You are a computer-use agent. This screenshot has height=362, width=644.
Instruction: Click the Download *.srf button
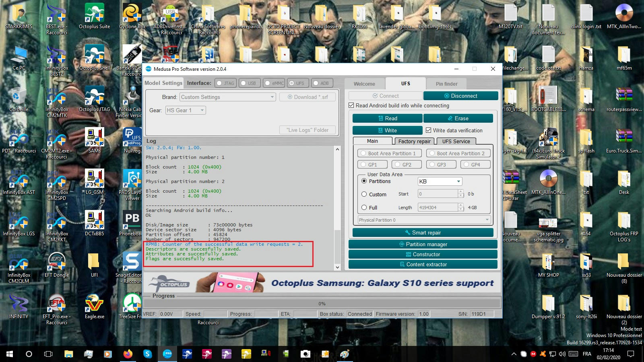(307, 97)
